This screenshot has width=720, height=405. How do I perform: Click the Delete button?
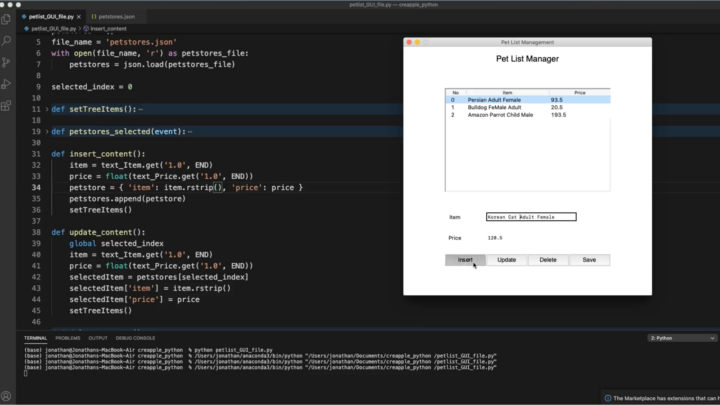coord(548,260)
